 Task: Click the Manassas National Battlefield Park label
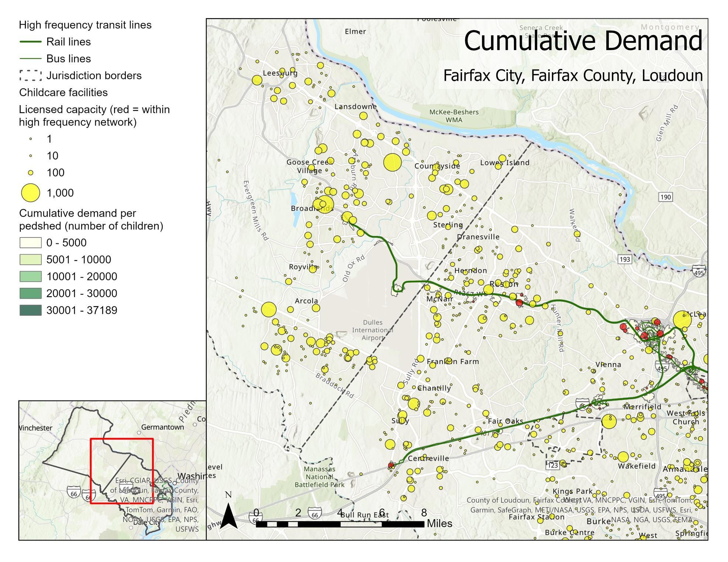[x=320, y=477]
